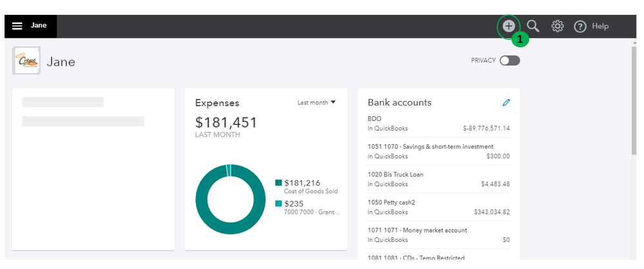Open the BDO bank account

pyautogui.click(x=438, y=124)
